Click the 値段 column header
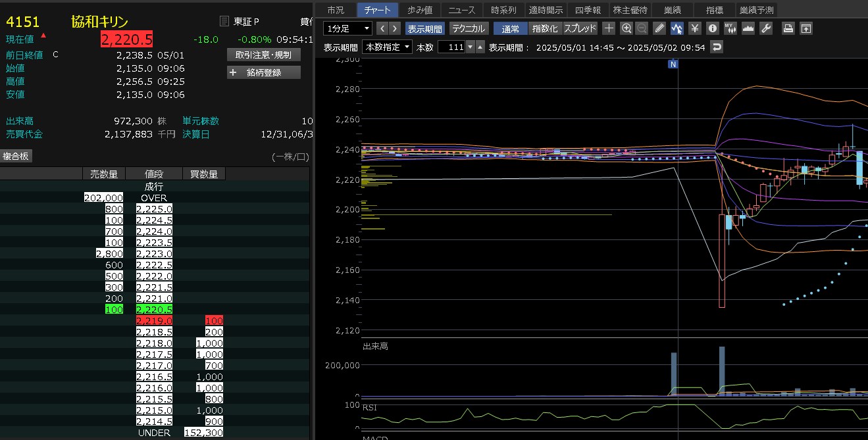 [x=154, y=174]
